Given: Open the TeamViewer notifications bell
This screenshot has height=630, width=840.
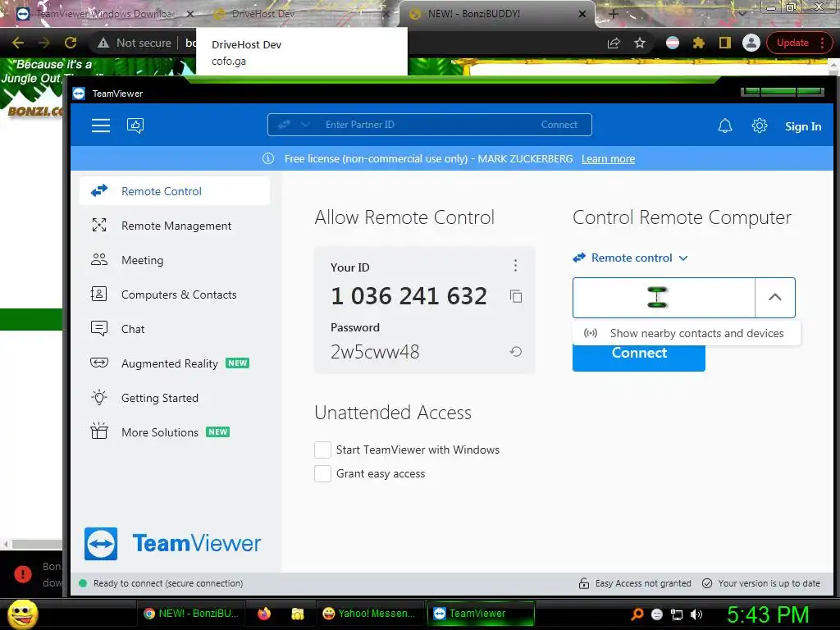Looking at the screenshot, I should (725, 126).
